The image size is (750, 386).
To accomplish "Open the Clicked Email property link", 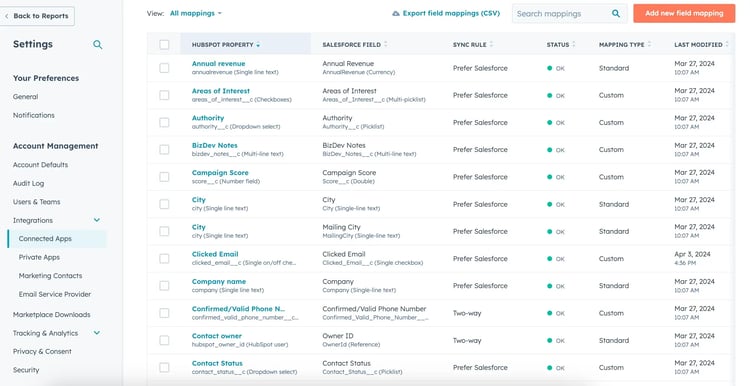I will tap(215, 254).
